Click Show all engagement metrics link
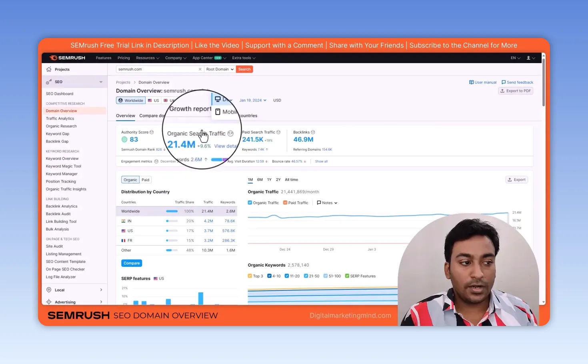 coord(321,162)
